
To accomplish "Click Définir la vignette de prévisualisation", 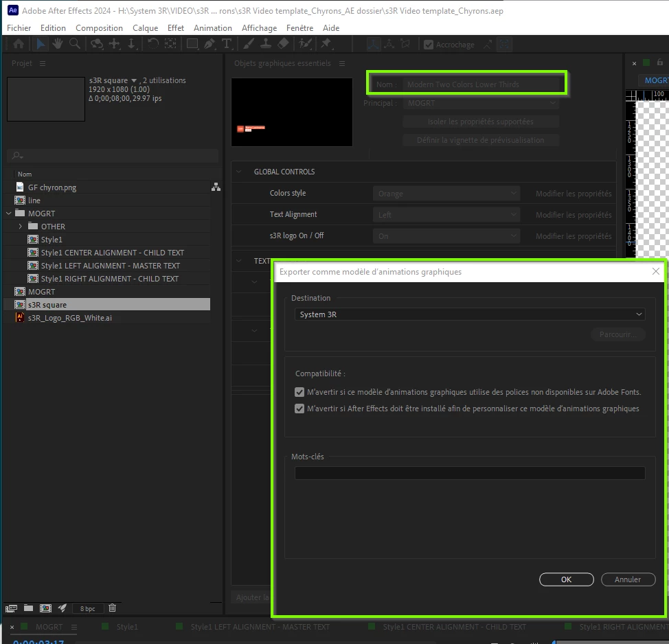I will 481,140.
